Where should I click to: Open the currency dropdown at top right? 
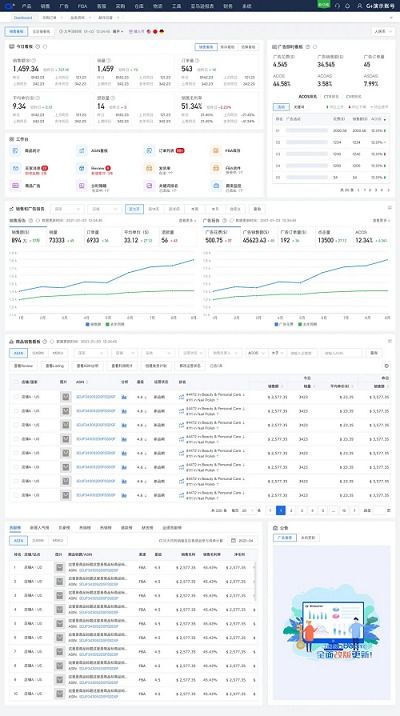[x=383, y=32]
